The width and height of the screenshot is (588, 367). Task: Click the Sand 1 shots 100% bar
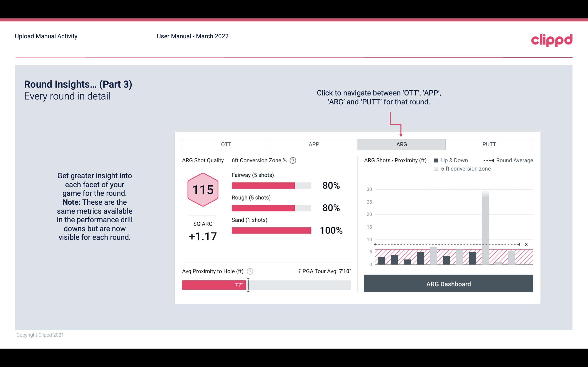[271, 230]
